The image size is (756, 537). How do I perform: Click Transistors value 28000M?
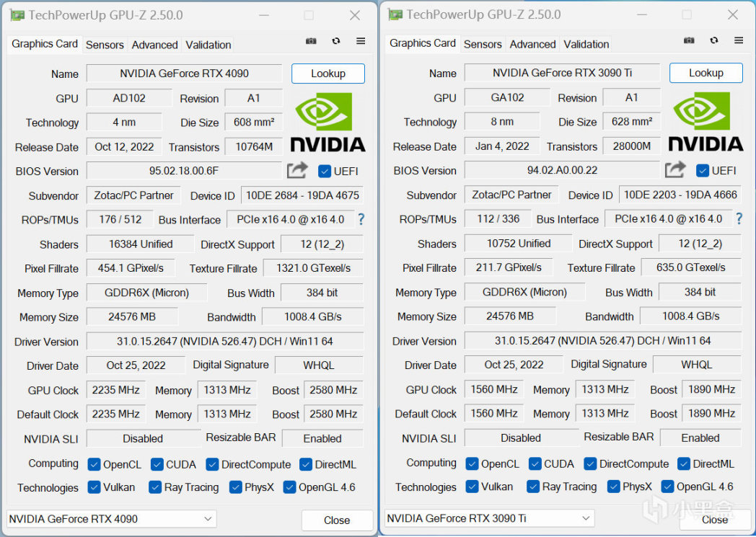coord(632,146)
